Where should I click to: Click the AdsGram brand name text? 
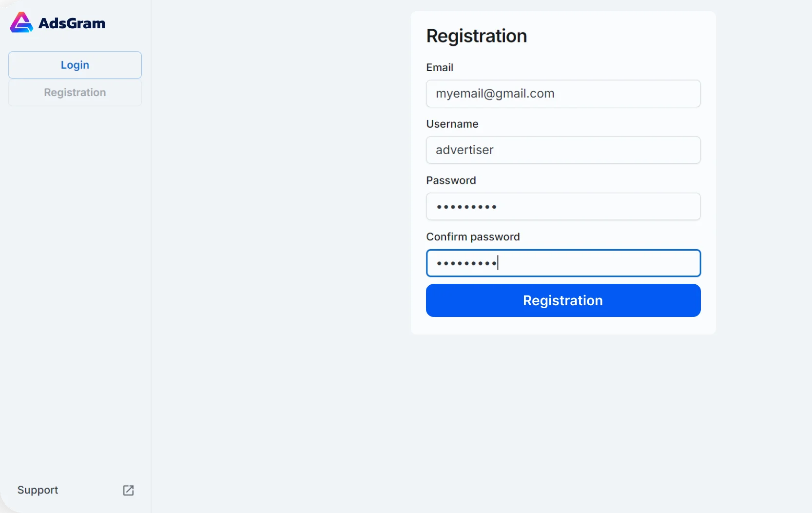(72, 23)
